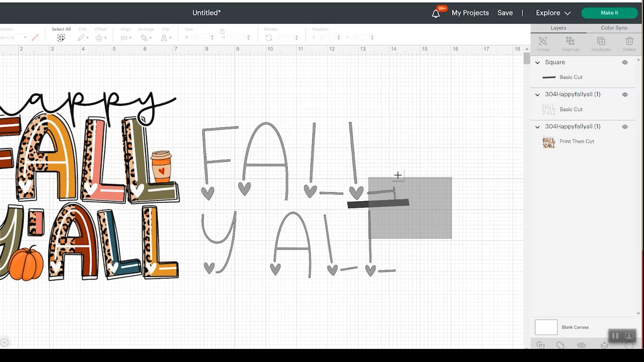644x362 pixels.
Task: Click the Duplicate icon
Action: tap(601, 41)
